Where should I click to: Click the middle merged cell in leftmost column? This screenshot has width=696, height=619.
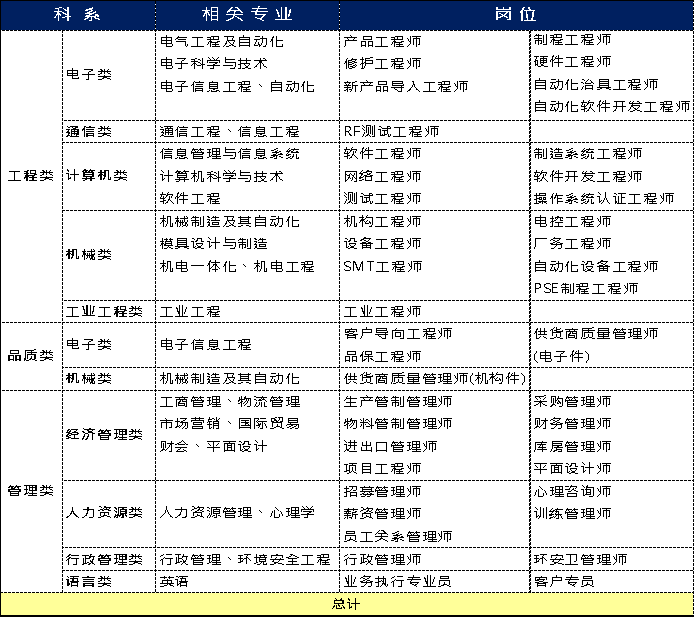coord(31,356)
